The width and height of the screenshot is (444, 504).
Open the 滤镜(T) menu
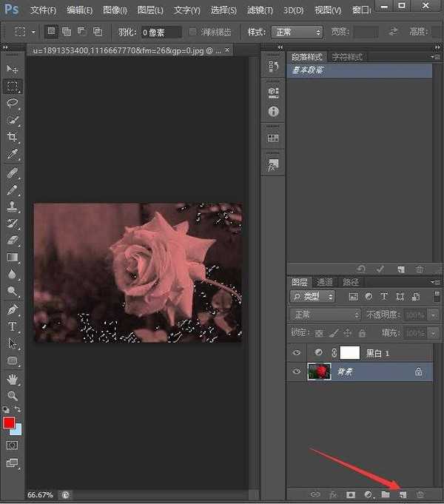pos(258,10)
